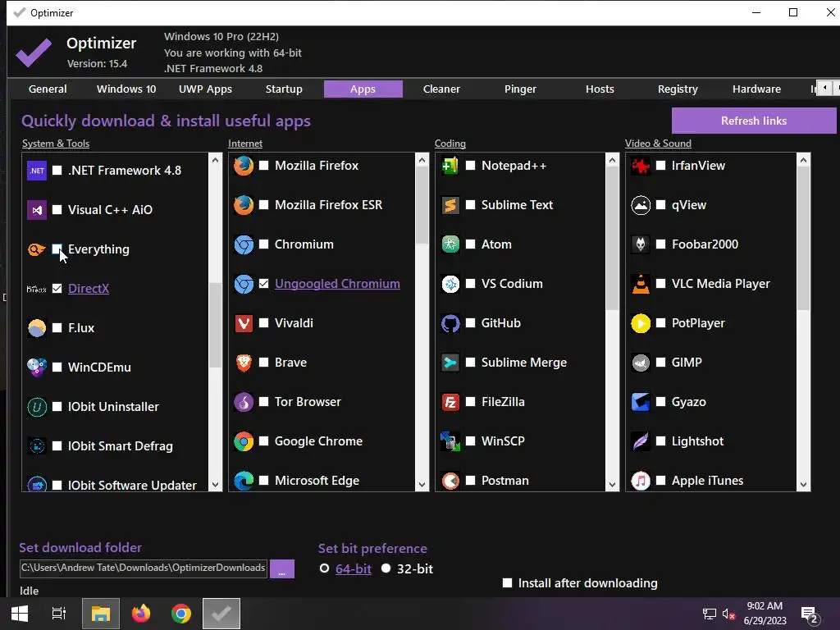The width and height of the screenshot is (840, 630).
Task: Go to the Cleaner tab
Action: tap(441, 89)
